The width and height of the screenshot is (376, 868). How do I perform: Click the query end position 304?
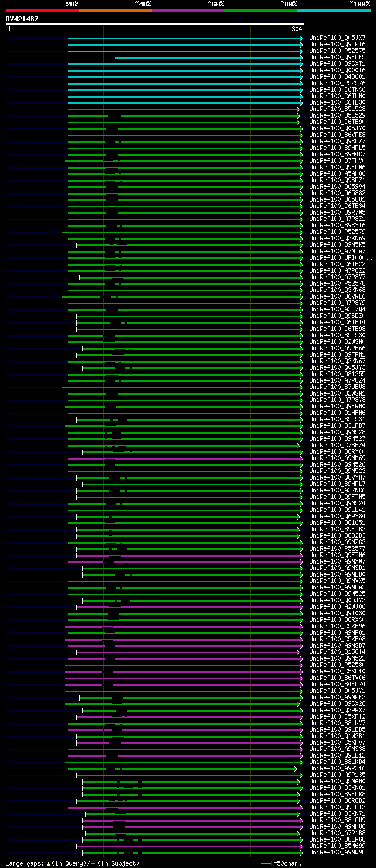(296, 29)
